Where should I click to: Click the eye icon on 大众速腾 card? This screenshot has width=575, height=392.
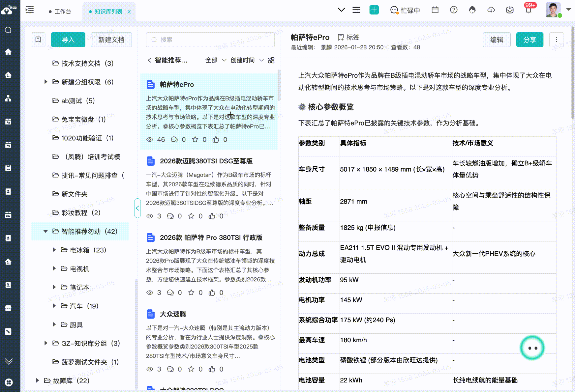coord(149,369)
